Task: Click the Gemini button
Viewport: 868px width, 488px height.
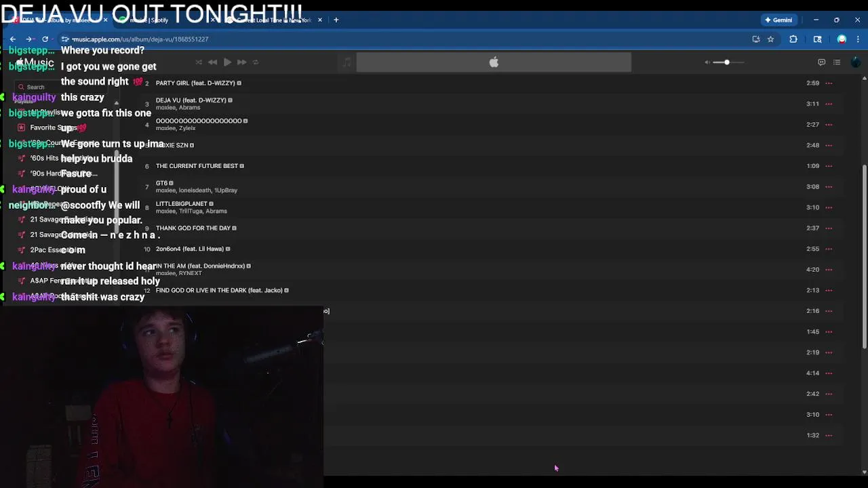Action: click(x=778, y=20)
